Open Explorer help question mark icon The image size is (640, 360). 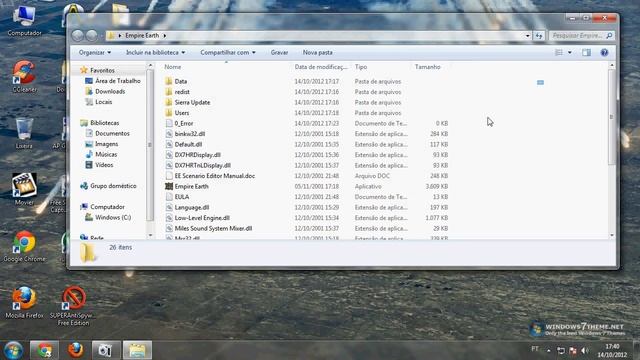point(604,52)
